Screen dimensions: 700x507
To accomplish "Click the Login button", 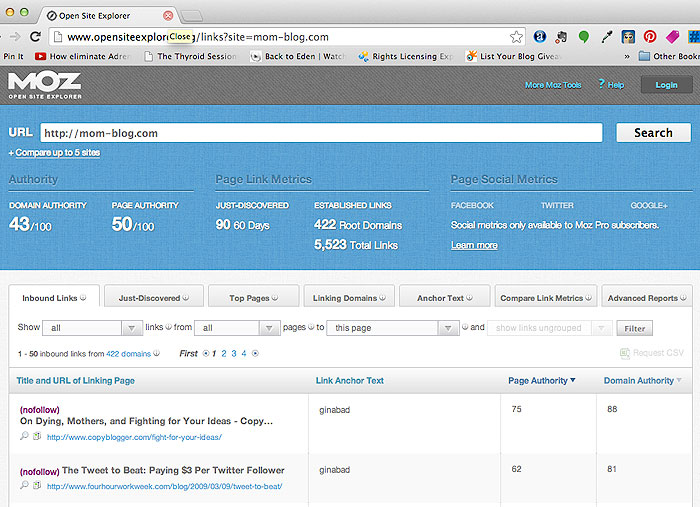I will [666, 85].
